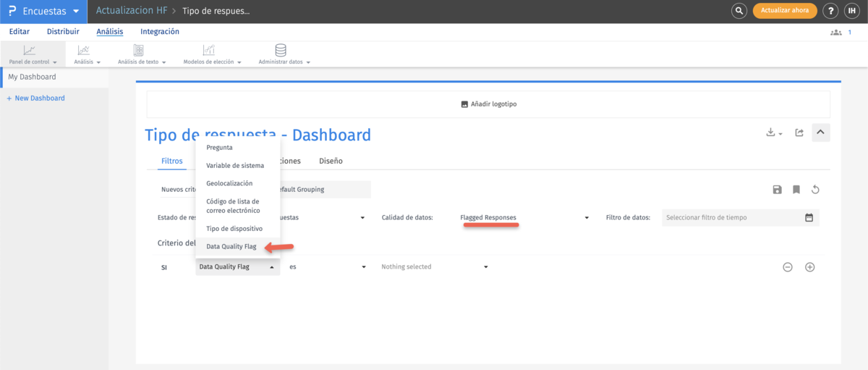Open the Análisis toolbar dropdown
Image resolution: width=868 pixels, height=370 pixels.
[87, 54]
